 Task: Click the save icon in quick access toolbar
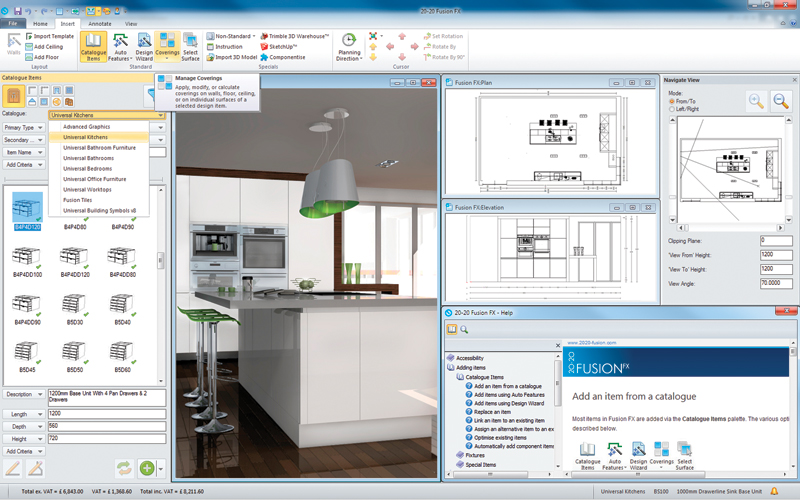click(x=18, y=11)
